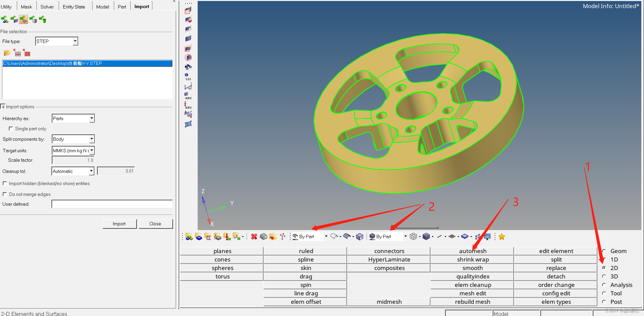Click the Import Geometry icon
This screenshot has height=316, width=644.
23,20
